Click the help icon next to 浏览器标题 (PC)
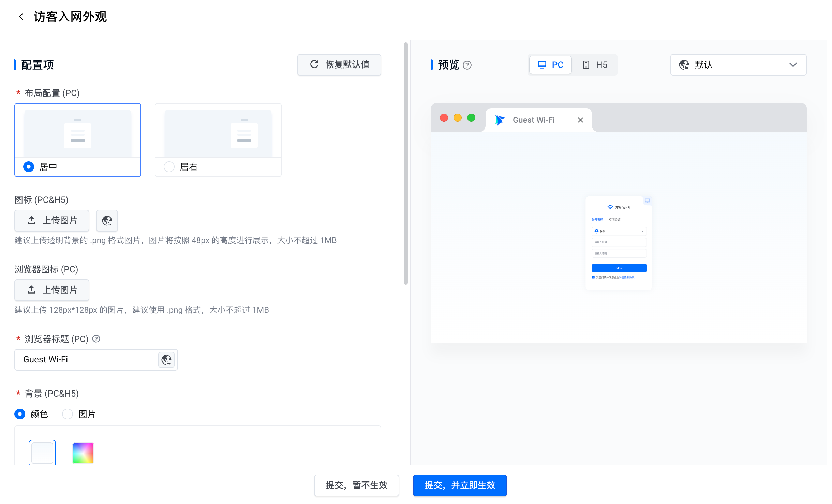This screenshot has height=504, width=832. (x=96, y=339)
